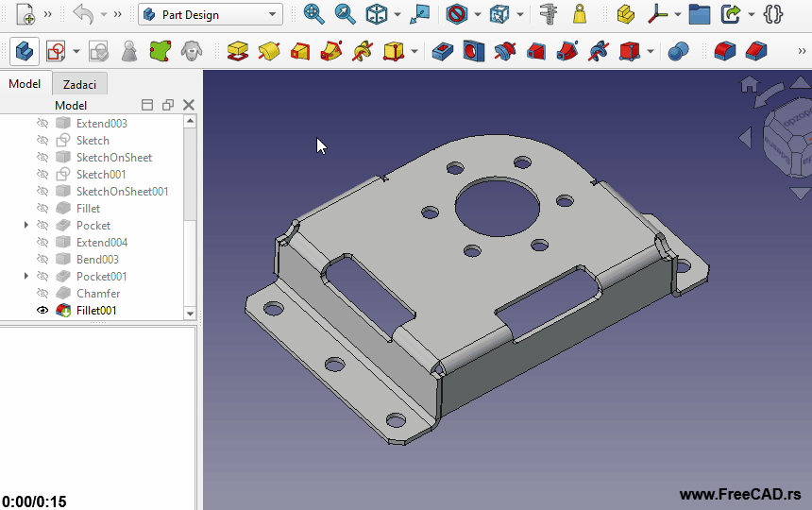Select the Hole tool icon
812x510 pixels.
point(474,51)
